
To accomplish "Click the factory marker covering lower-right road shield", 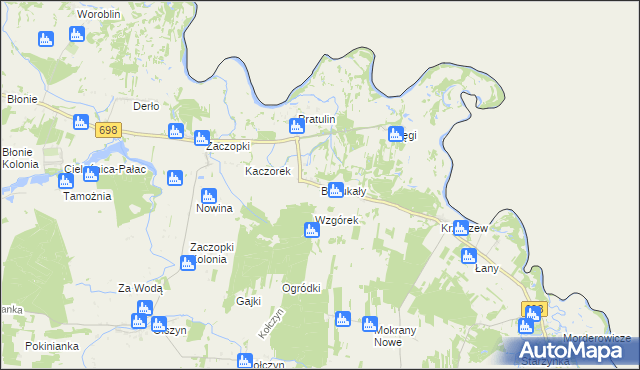I will click(x=533, y=313).
